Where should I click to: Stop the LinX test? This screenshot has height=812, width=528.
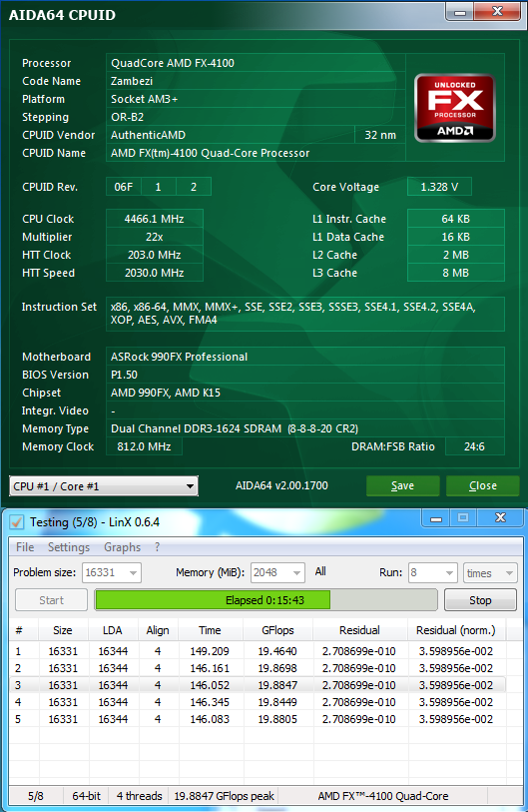(480, 600)
